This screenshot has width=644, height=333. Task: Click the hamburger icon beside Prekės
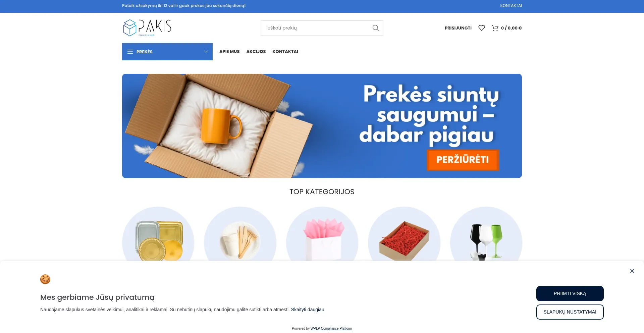pyautogui.click(x=130, y=52)
